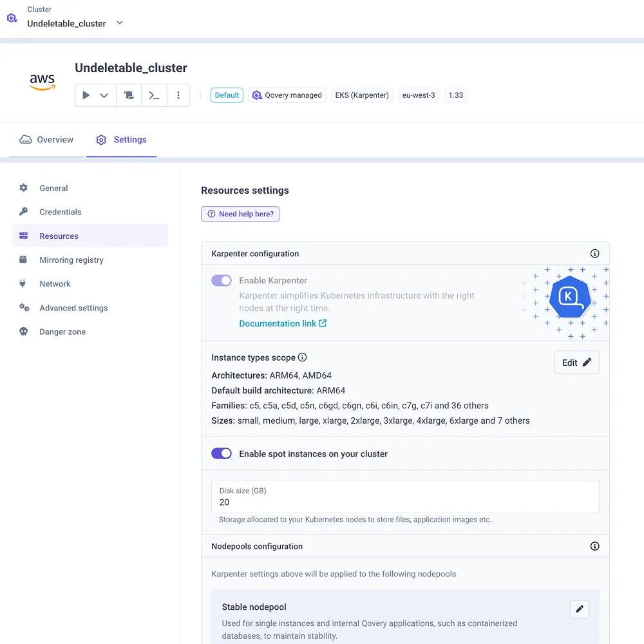The image size is (644, 644).
Task: Click the Resources sliders icon
Action: point(23,236)
